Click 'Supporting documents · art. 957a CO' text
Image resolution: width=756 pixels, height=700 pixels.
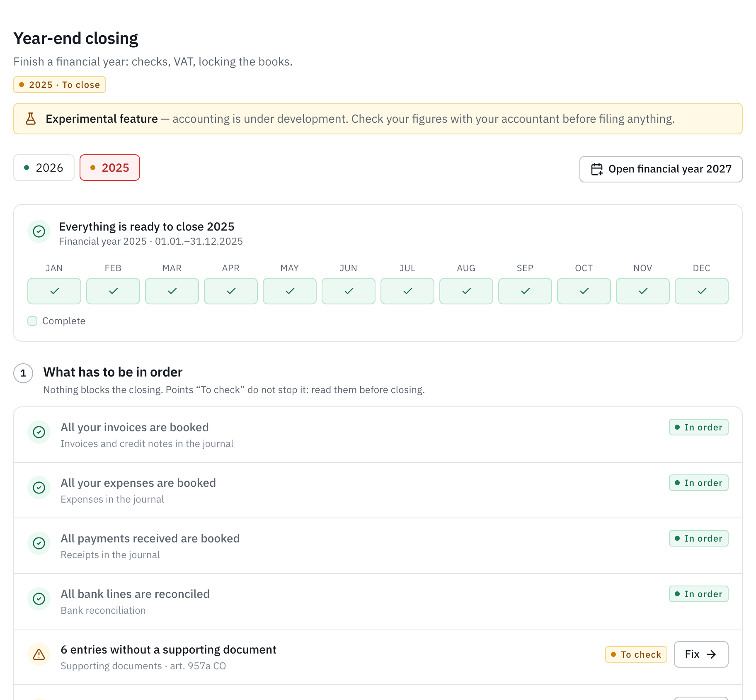coord(143,666)
